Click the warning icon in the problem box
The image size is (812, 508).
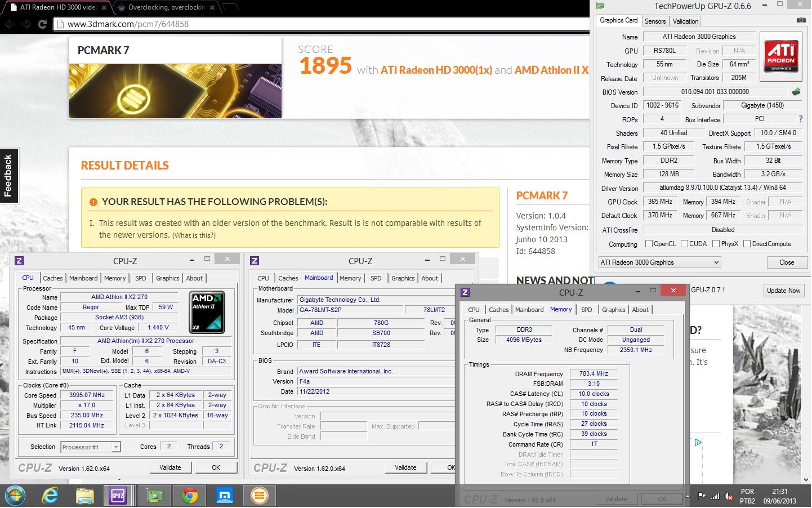pos(93,202)
